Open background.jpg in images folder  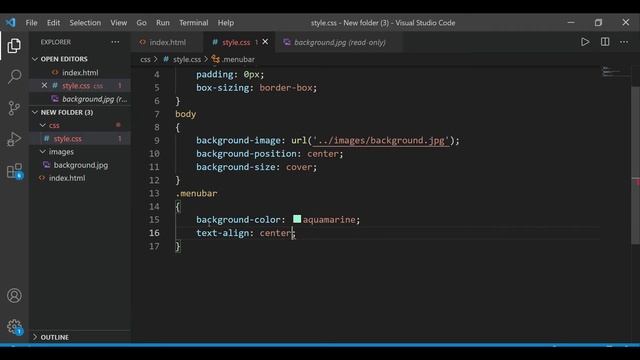click(x=80, y=165)
